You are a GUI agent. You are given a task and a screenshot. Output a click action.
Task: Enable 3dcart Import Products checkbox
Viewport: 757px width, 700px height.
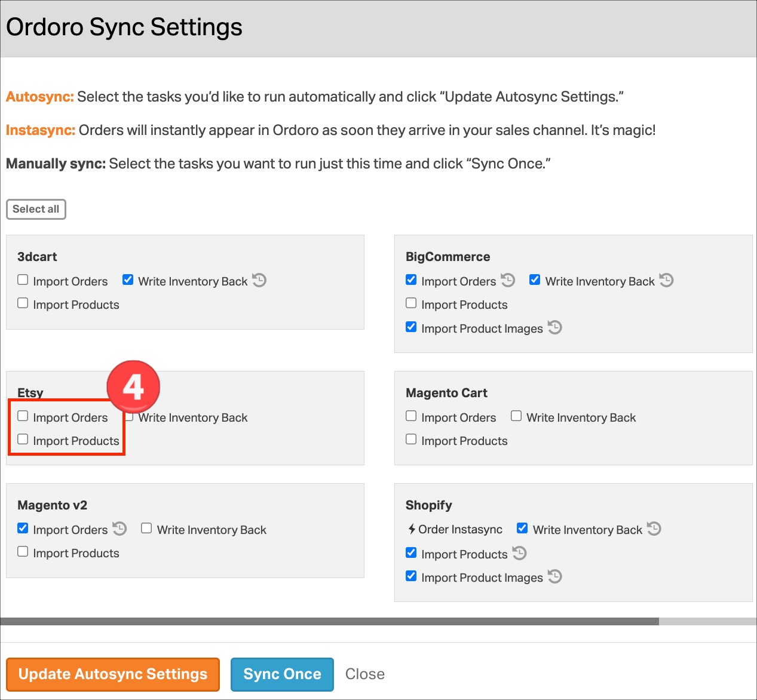tap(23, 303)
